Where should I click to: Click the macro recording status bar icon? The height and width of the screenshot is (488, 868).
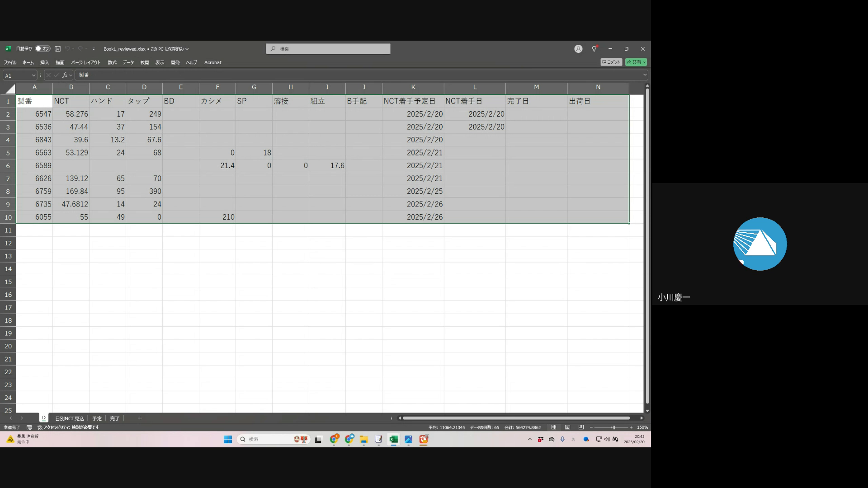click(29, 427)
